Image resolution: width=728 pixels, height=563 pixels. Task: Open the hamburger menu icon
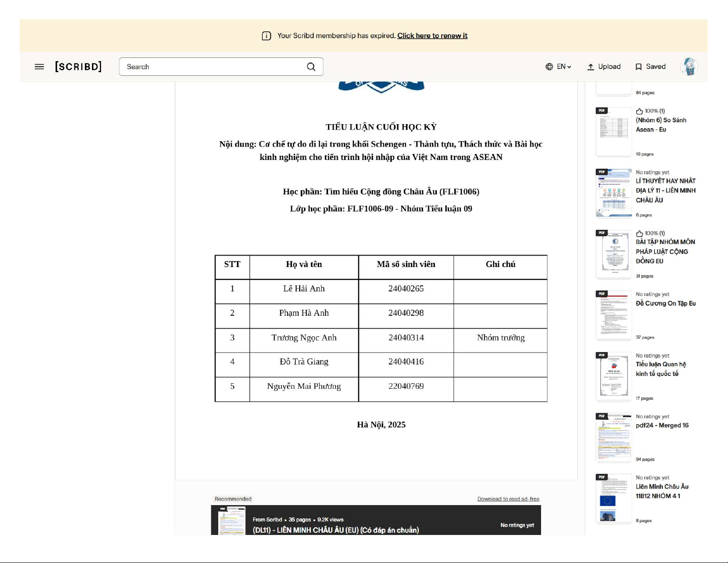(40, 67)
